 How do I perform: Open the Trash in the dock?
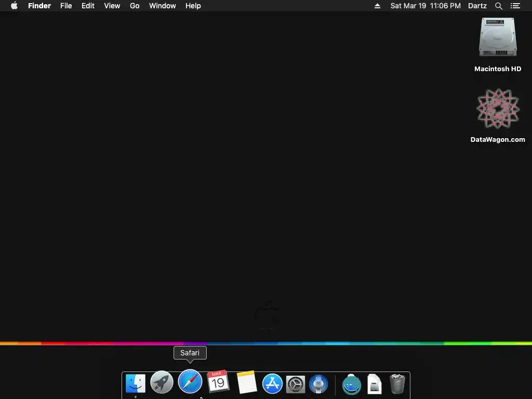(397, 384)
